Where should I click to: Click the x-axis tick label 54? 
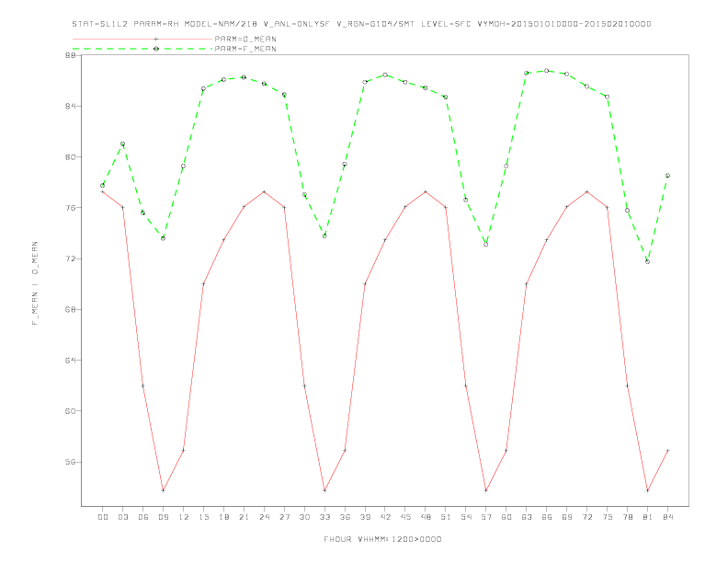tap(466, 517)
